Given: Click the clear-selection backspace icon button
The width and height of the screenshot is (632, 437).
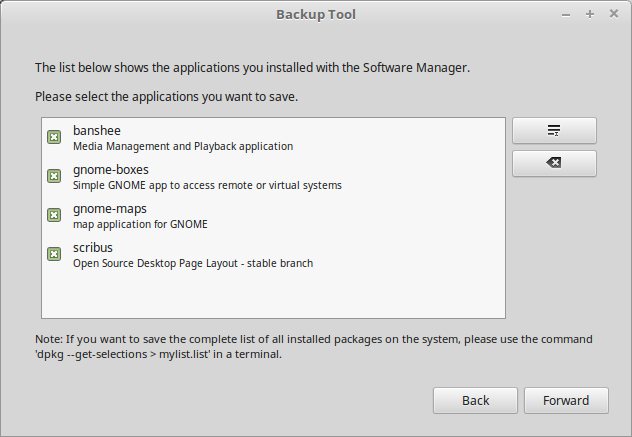Looking at the screenshot, I should pyautogui.click(x=554, y=163).
